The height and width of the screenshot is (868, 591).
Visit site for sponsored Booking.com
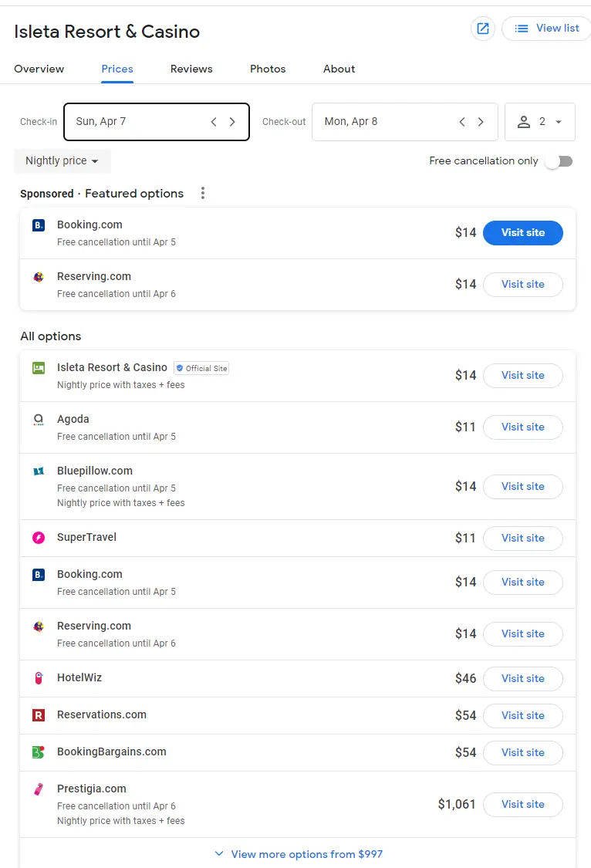(x=523, y=233)
